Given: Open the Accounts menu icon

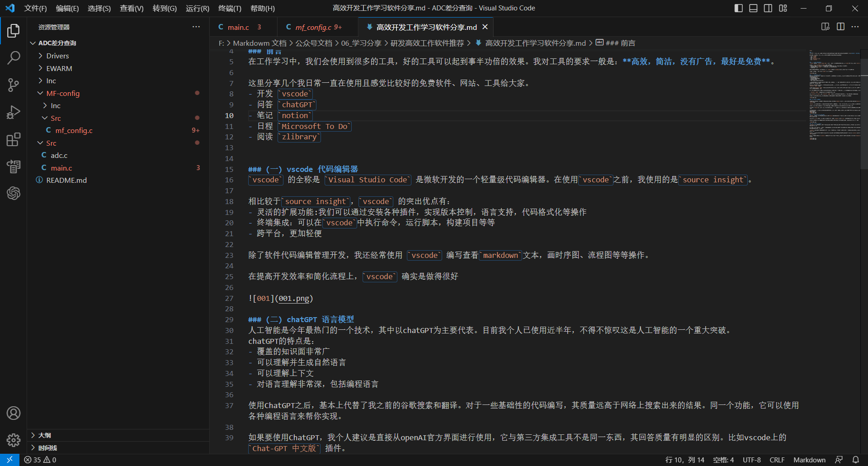Looking at the screenshot, I should pos(14,413).
